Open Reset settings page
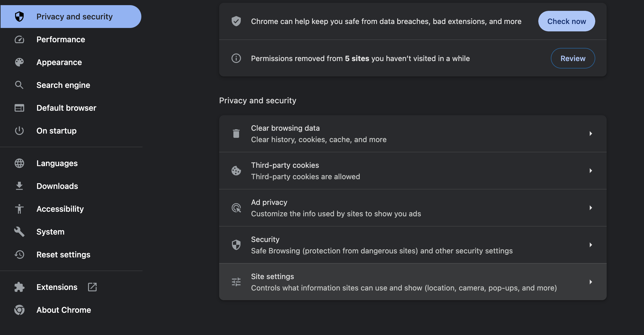644x335 pixels. point(71,255)
